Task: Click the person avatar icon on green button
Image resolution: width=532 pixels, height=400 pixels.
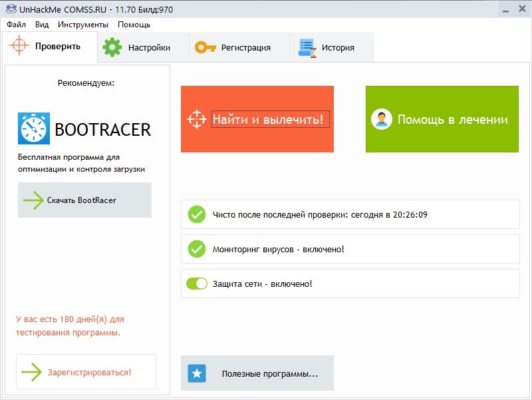Action: [382, 119]
